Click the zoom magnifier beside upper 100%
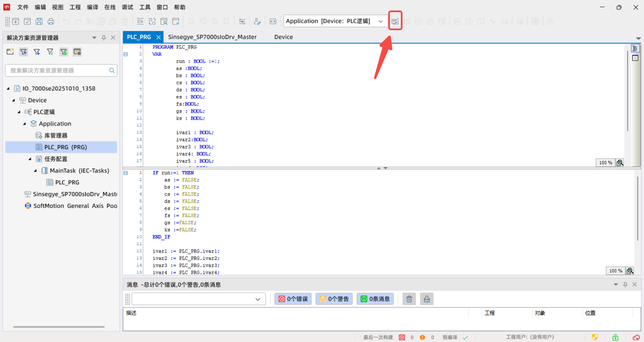Image resolution: width=644 pixels, height=342 pixels. [620, 163]
